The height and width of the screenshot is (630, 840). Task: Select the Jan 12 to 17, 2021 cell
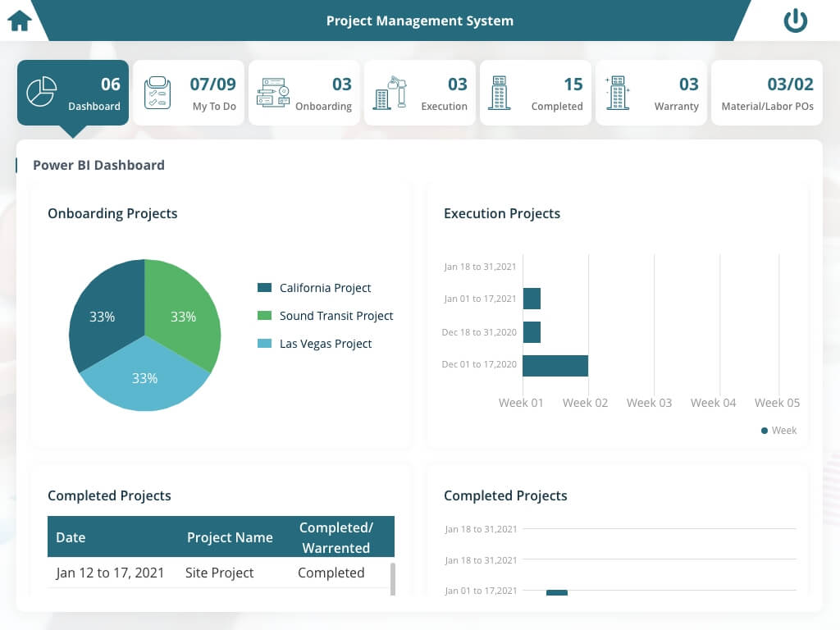pyautogui.click(x=110, y=573)
